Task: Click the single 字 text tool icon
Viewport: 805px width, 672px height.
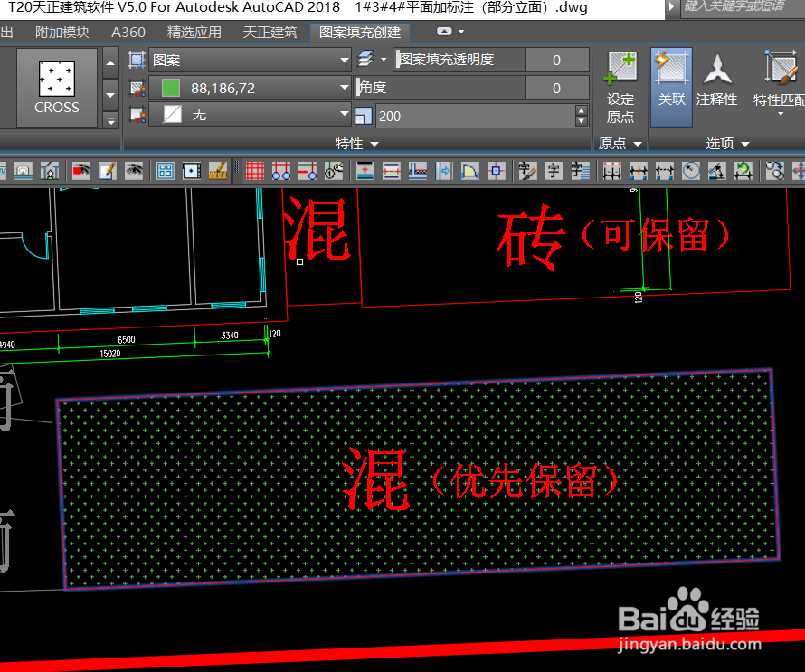Action: point(554,170)
